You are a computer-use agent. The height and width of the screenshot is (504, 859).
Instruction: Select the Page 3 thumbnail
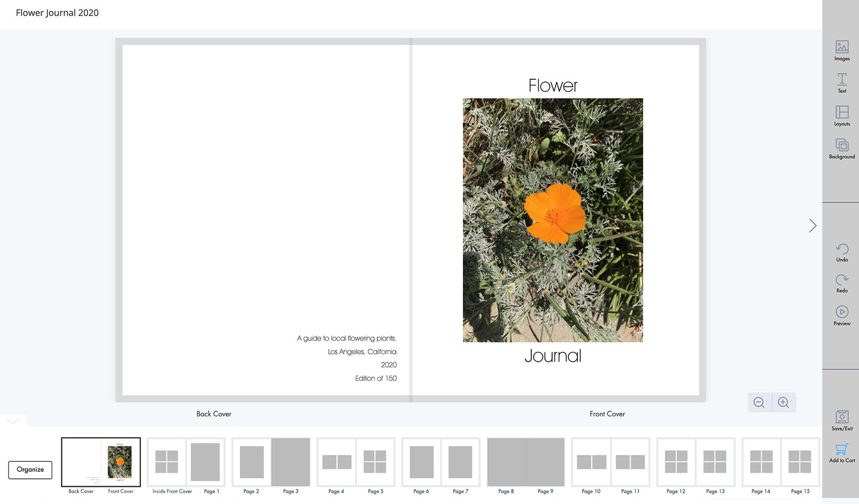tap(291, 462)
